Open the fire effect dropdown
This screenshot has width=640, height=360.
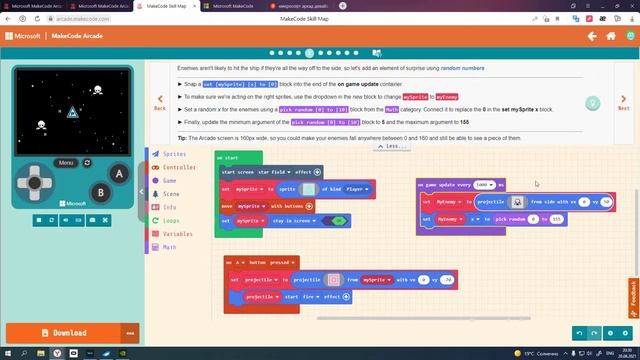[311, 297]
